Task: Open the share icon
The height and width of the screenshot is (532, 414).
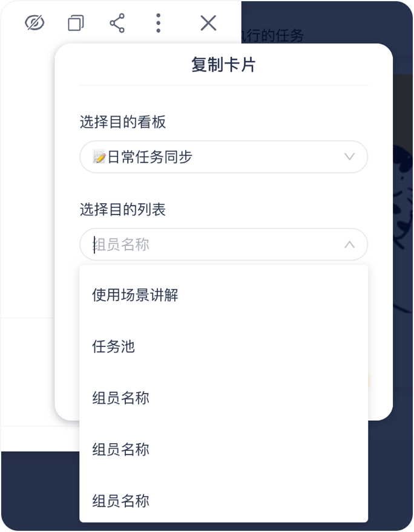Action: 117,23
